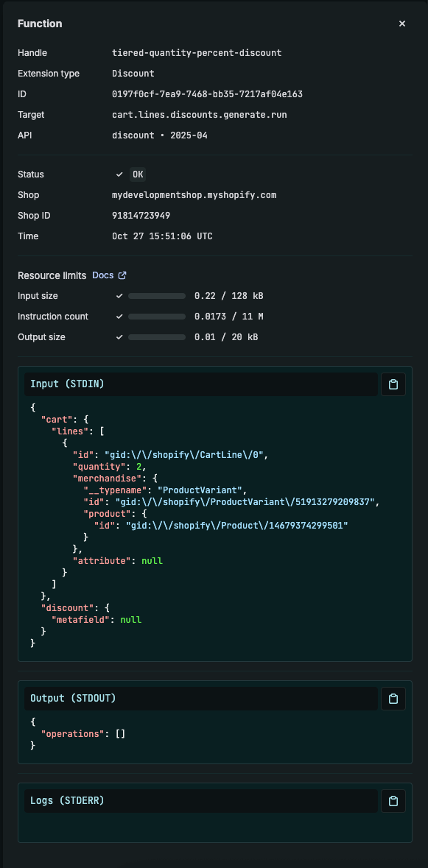The width and height of the screenshot is (428, 868).
Task: Click the CartLine id string in input
Action: (186, 455)
